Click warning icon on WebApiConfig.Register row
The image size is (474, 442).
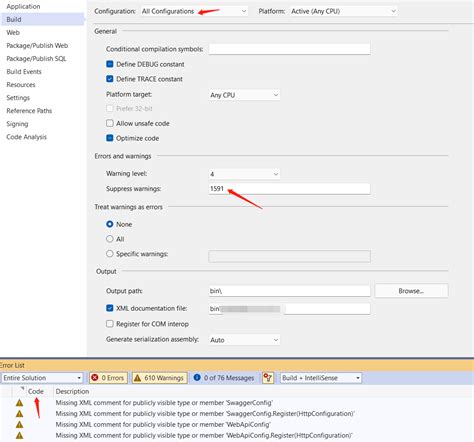tap(20, 435)
